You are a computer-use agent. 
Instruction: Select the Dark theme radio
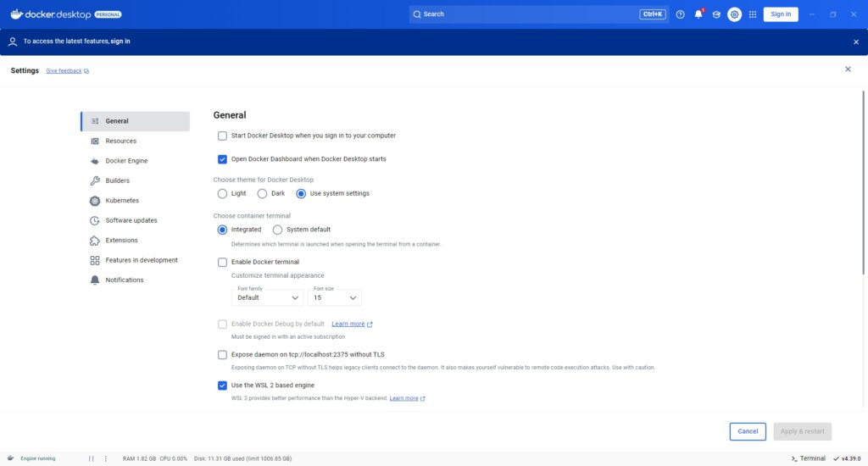(262, 194)
